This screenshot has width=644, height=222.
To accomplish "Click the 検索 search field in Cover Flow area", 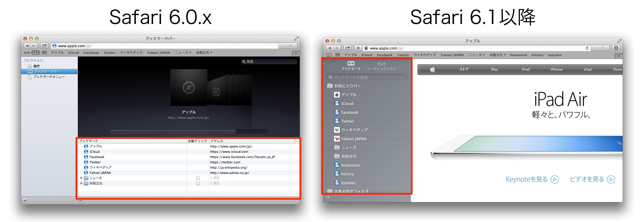I will [269, 62].
